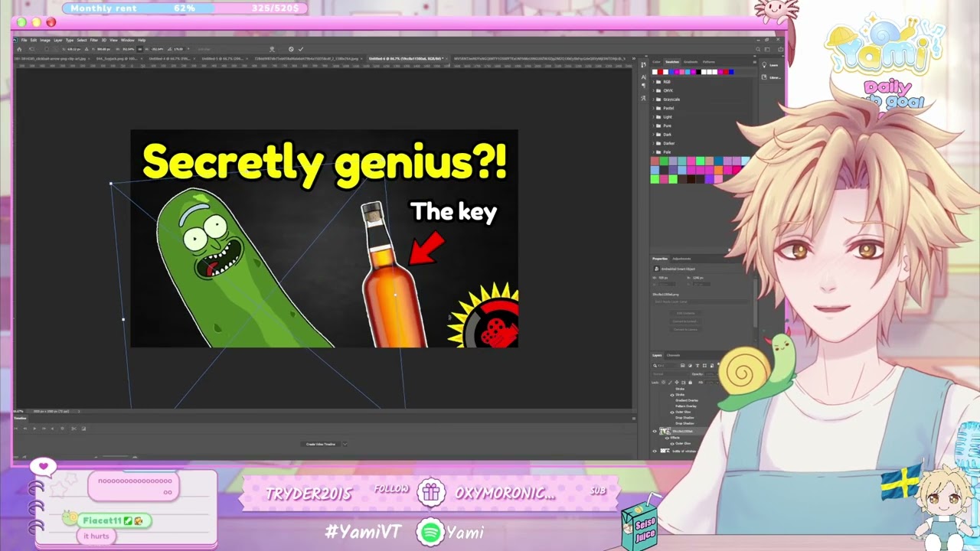Screen dimensions: 980x551
Task: Toggle the maintain aspect ratio link icon
Action: point(139,49)
